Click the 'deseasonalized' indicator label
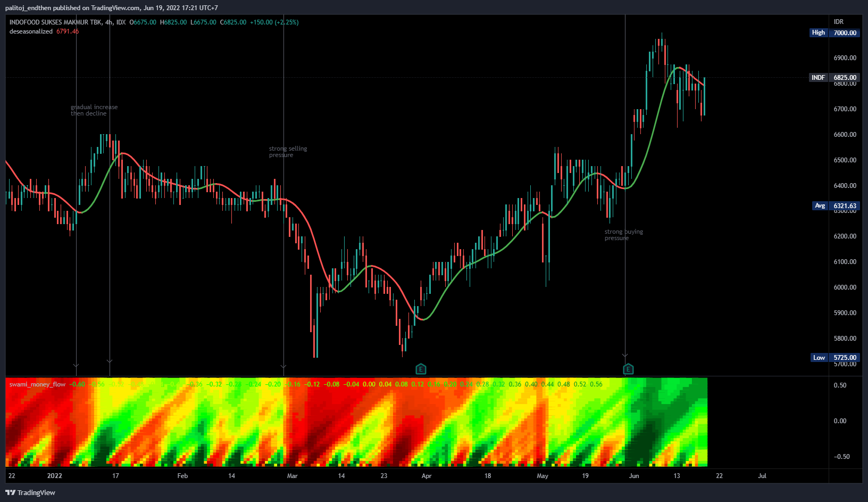 (31, 31)
